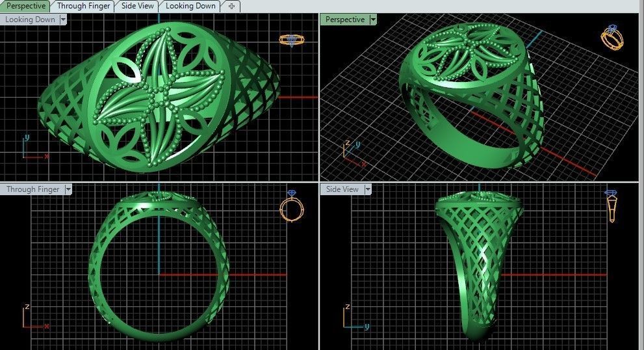Open the Perspective viewport title dropdown arrow
This screenshot has width=644, height=350.
[373, 20]
